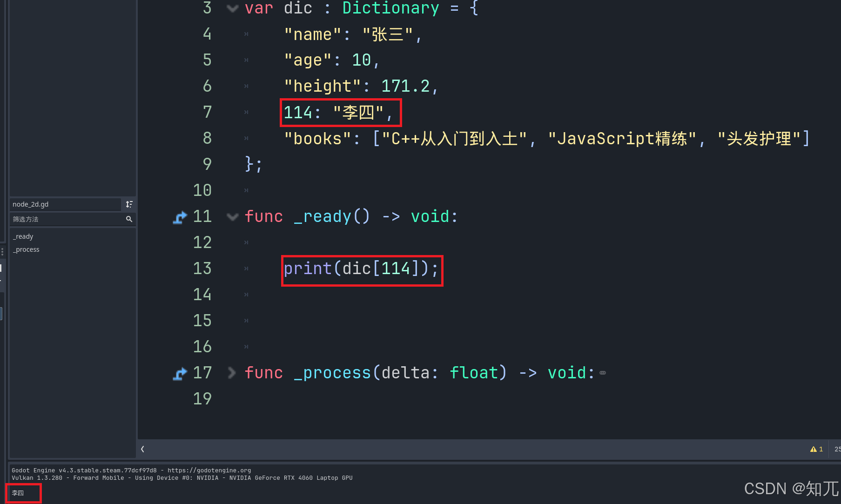This screenshot has height=504, width=841.
Task: Click the method sort icon beside node_2d.gd
Action: (129, 204)
